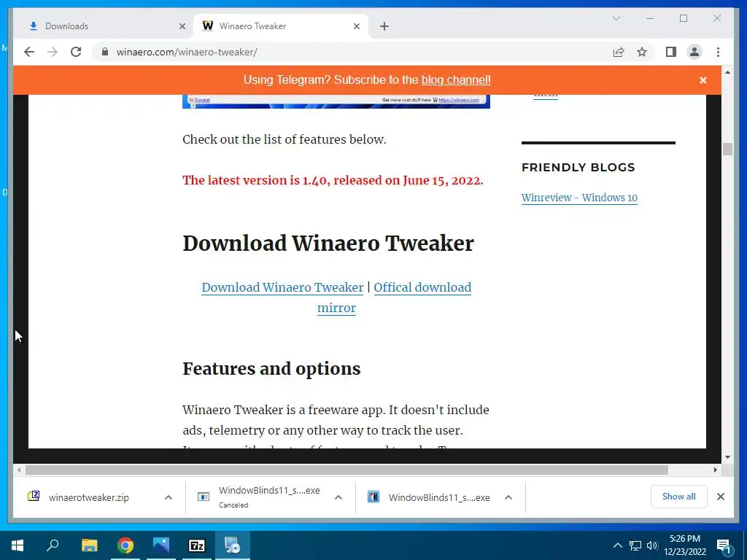Close the downloads shelf
This screenshot has width=747, height=560.
[x=720, y=497]
